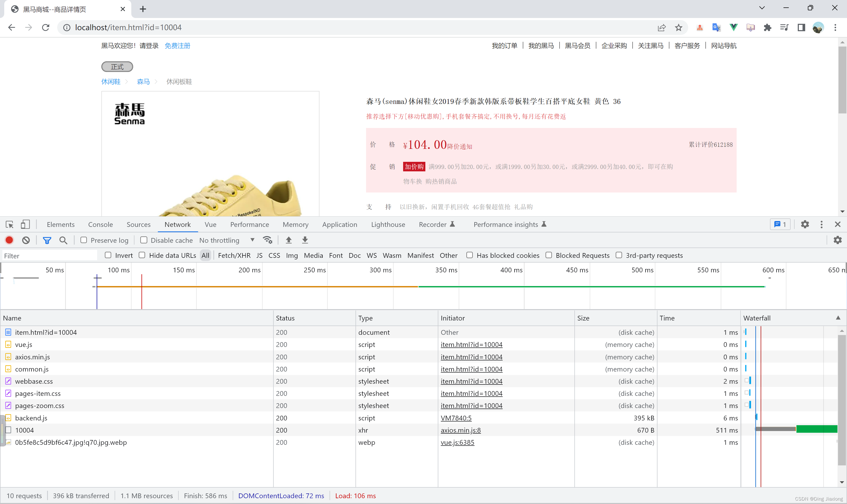
Task: Check Blocked Requests checkbox
Action: pyautogui.click(x=549, y=255)
